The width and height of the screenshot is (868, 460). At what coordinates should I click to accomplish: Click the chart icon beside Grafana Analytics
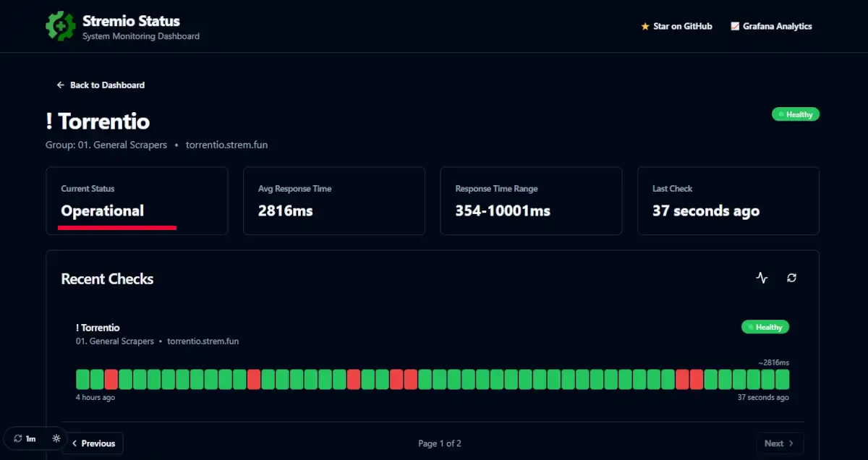[735, 27]
